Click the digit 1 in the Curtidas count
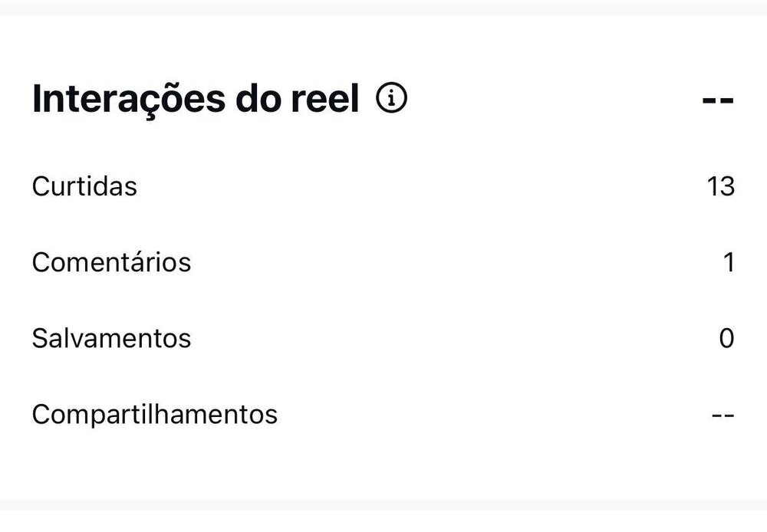Image resolution: width=767 pixels, height=532 pixels. [713, 186]
